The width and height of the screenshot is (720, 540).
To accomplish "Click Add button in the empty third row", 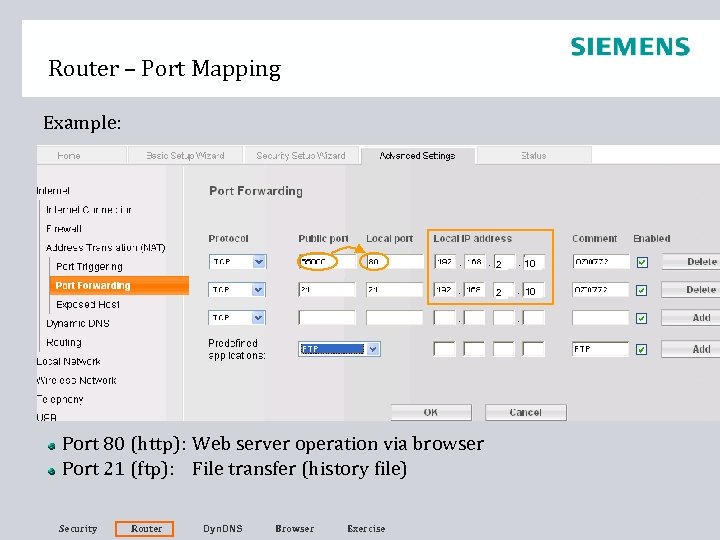I will (691, 318).
